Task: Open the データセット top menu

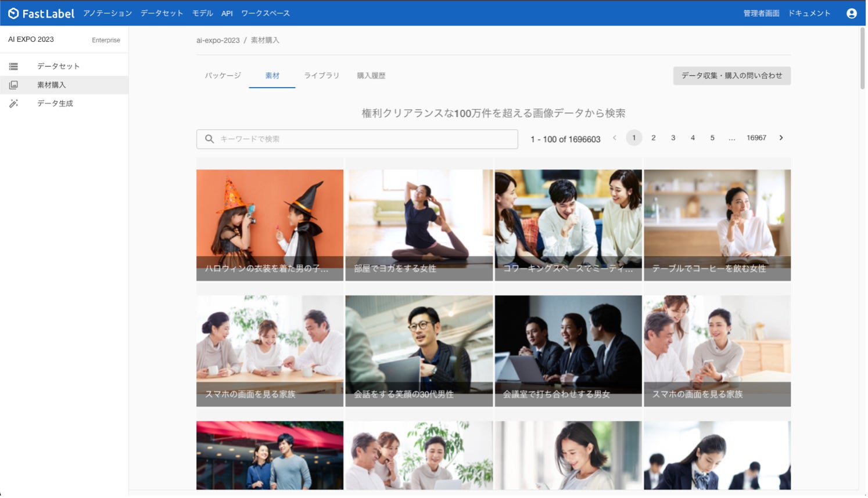Action: tap(162, 13)
